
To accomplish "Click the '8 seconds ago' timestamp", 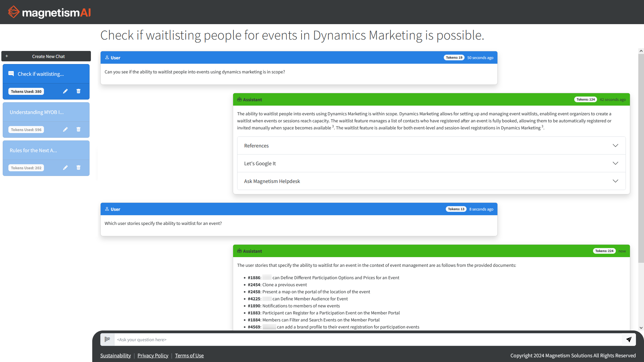I will [x=481, y=209].
